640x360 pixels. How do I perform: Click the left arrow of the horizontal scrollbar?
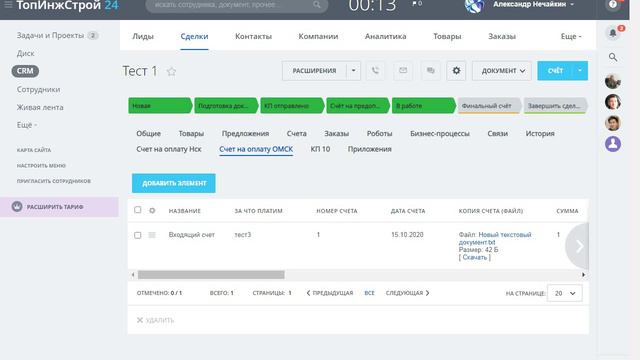[x=133, y=275]
